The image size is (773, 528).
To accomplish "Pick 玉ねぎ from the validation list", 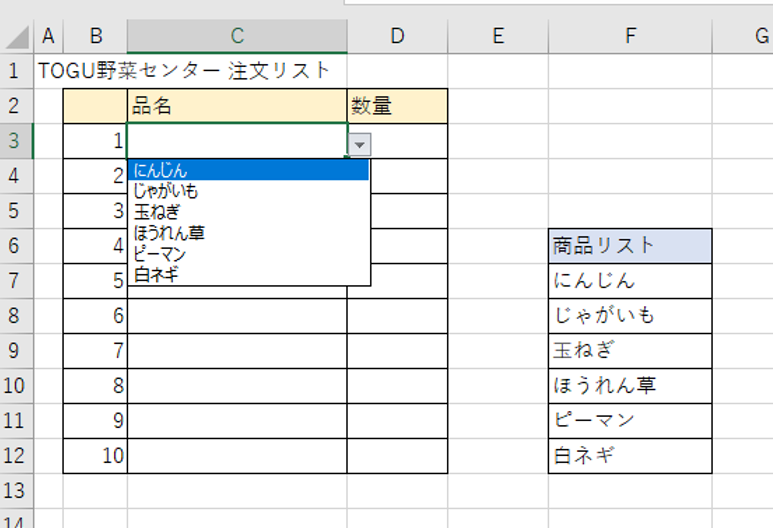I will 248,211.
